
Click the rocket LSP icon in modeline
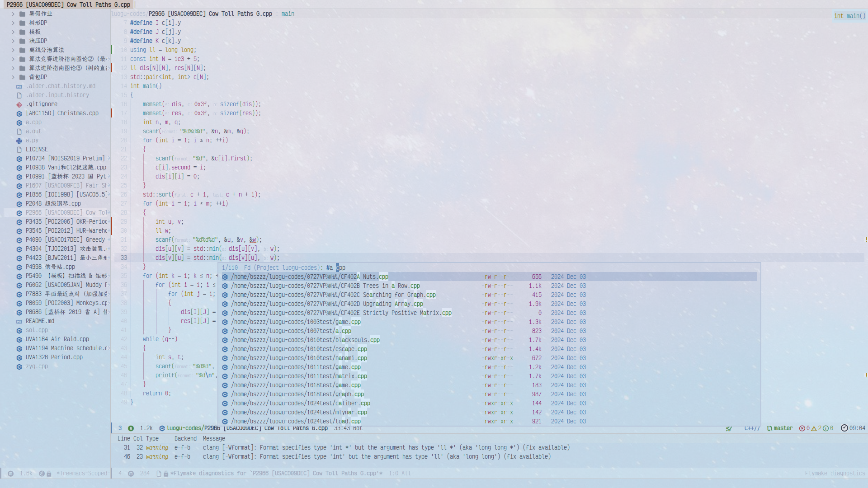click(729, 428)
